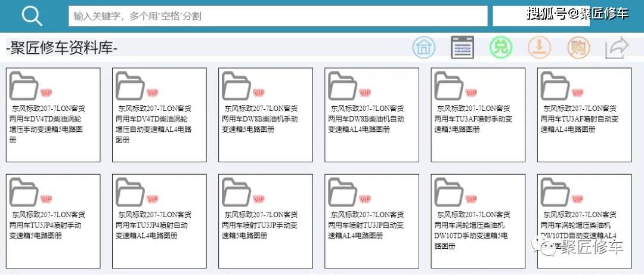Click the orange download icon
Screen dimensions: 644x275
[x=539, y=47]
